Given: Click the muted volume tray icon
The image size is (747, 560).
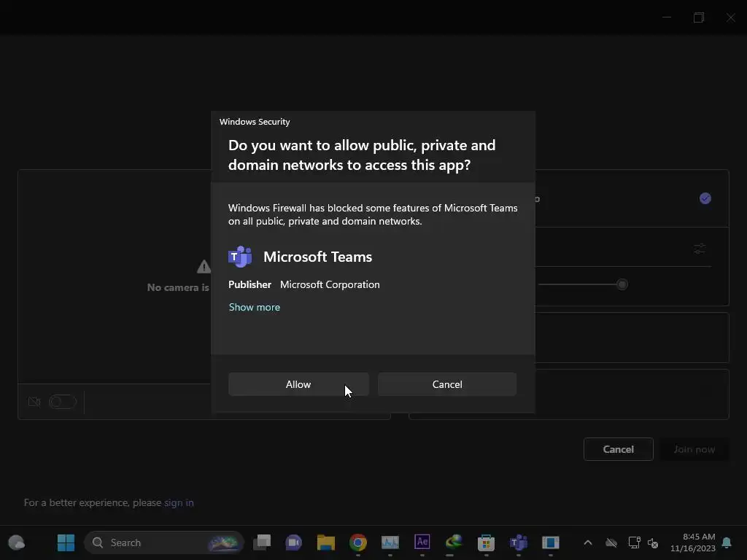Looking at the screenshot, I should (x=653, y=542).
